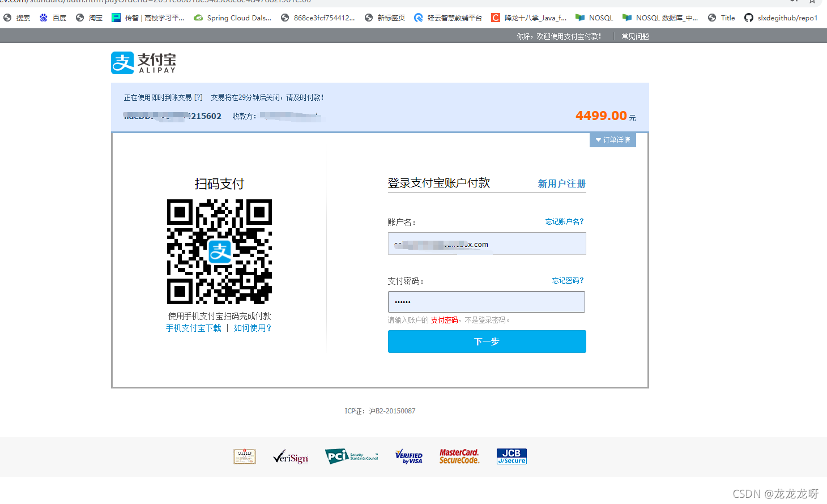The width and height of the screenshot is (827, 504).
Task: Click the 下一步 button
Action: click(487, 341)
